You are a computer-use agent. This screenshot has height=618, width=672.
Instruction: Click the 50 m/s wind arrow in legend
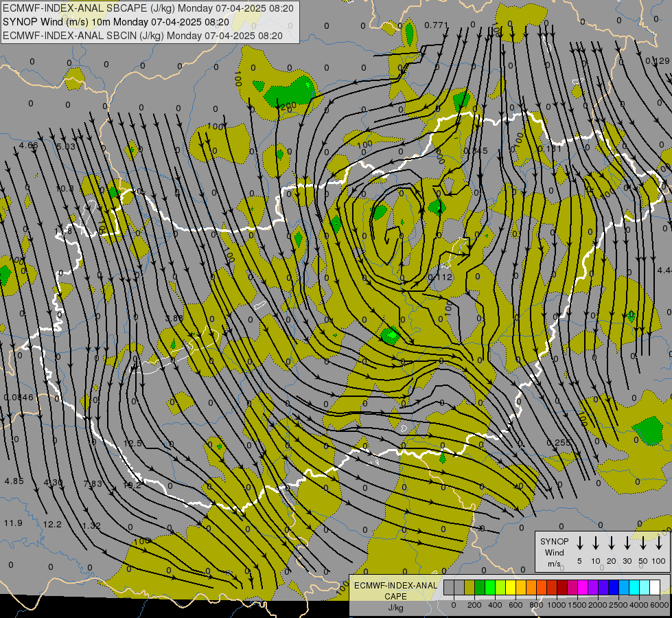click(643, 543)
